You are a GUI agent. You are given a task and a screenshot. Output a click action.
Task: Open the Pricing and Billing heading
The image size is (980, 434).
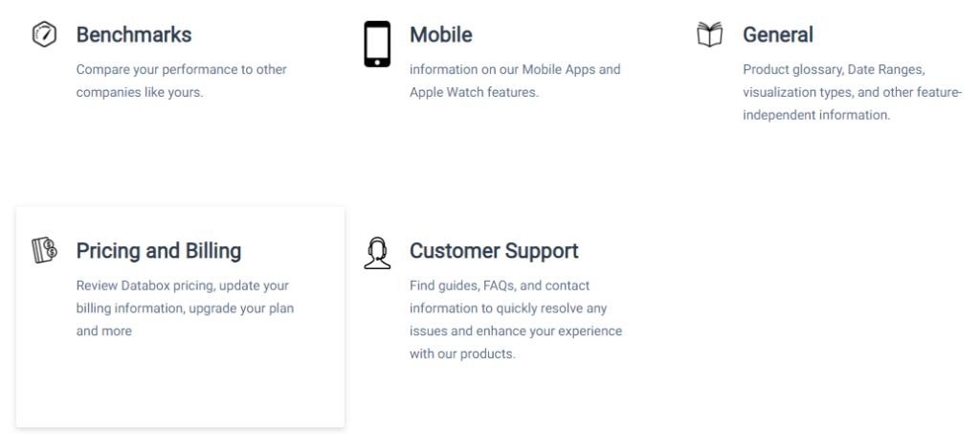(159, 251)
